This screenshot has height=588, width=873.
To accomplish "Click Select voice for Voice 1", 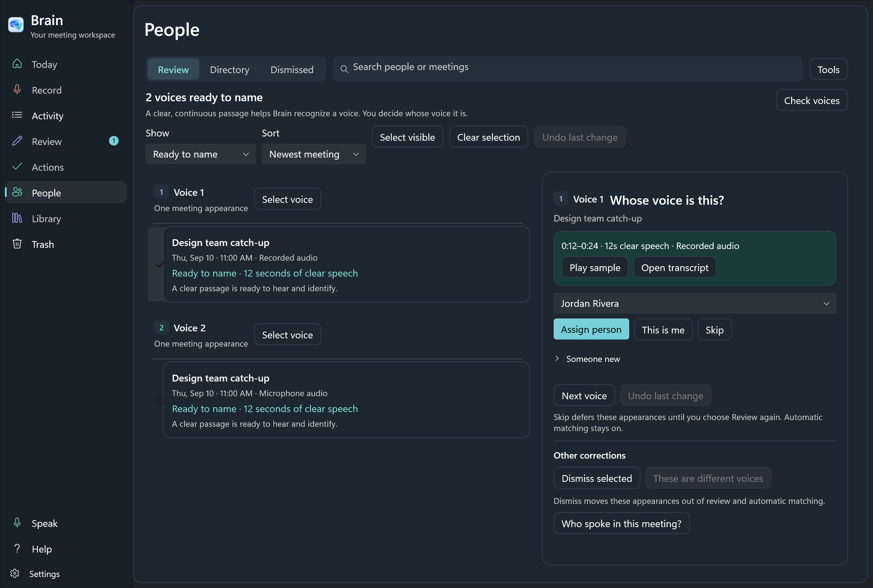I will pyautogui.click(x=288, y=199).
